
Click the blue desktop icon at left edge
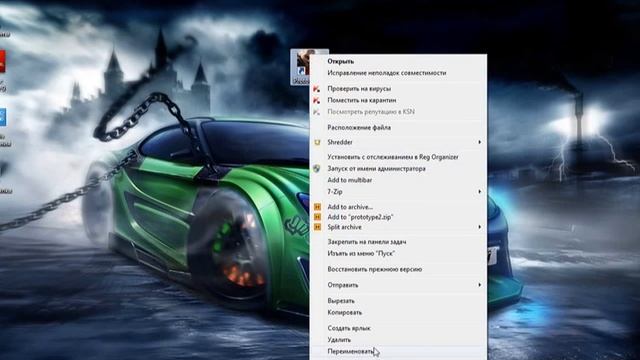coord(2,117)
